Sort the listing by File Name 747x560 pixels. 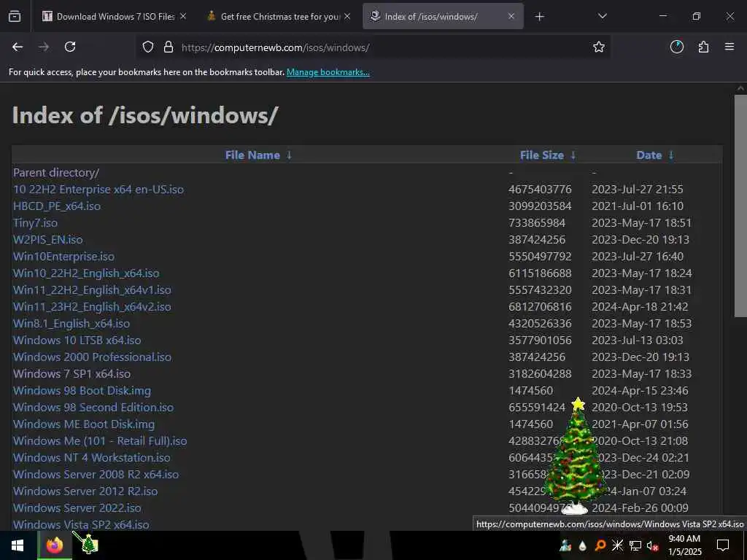click(x=252, y=155)
